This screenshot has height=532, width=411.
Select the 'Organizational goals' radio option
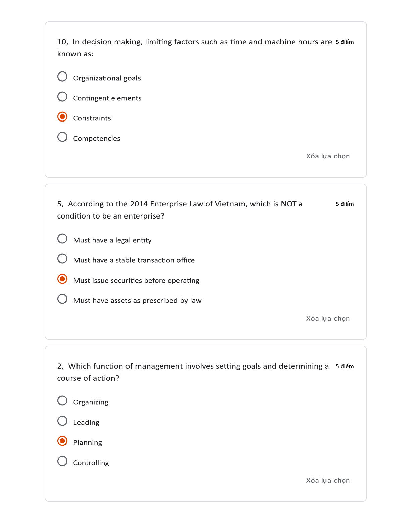click(62, 77)
